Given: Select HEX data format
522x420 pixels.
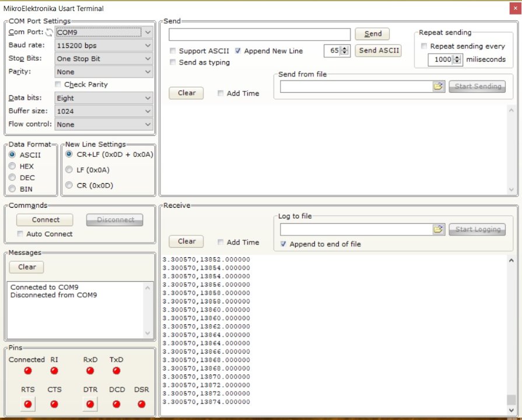Looking at the screenshot, I should pos(12,166).
